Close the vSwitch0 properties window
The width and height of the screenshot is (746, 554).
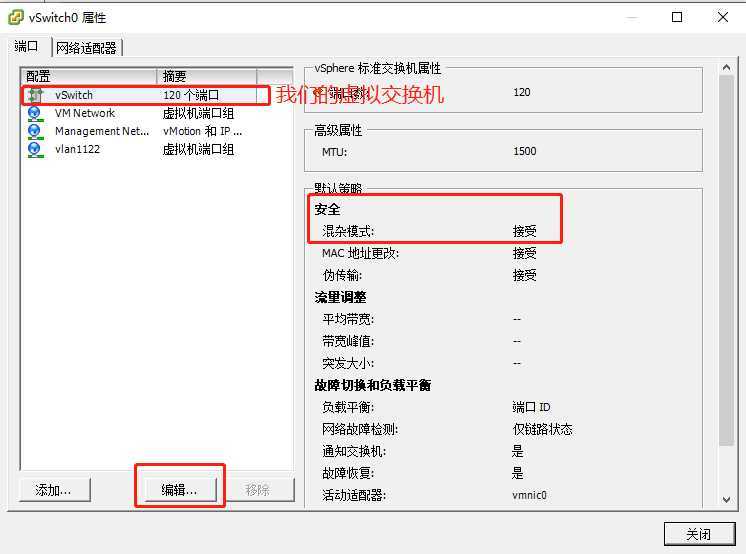click(x=723, y=17)
